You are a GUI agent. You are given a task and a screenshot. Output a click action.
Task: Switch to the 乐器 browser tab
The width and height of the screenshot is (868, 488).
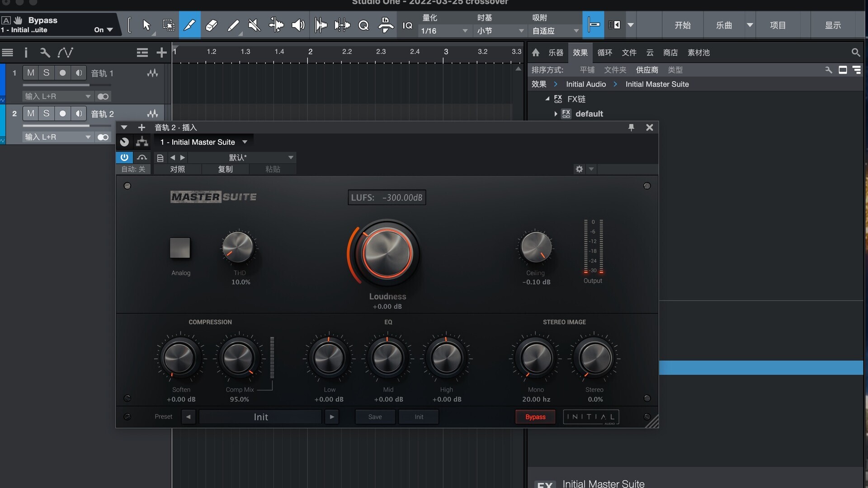[x=556, y=52]
